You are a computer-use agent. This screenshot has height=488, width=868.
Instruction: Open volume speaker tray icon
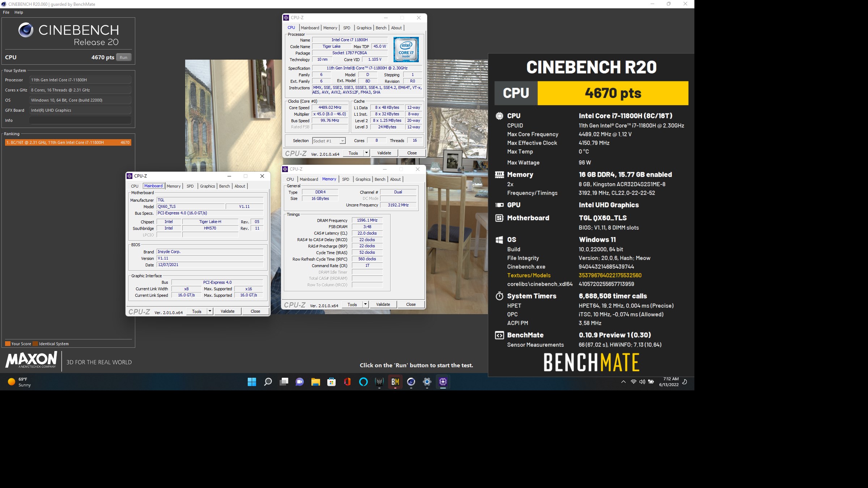click(642, 382)
